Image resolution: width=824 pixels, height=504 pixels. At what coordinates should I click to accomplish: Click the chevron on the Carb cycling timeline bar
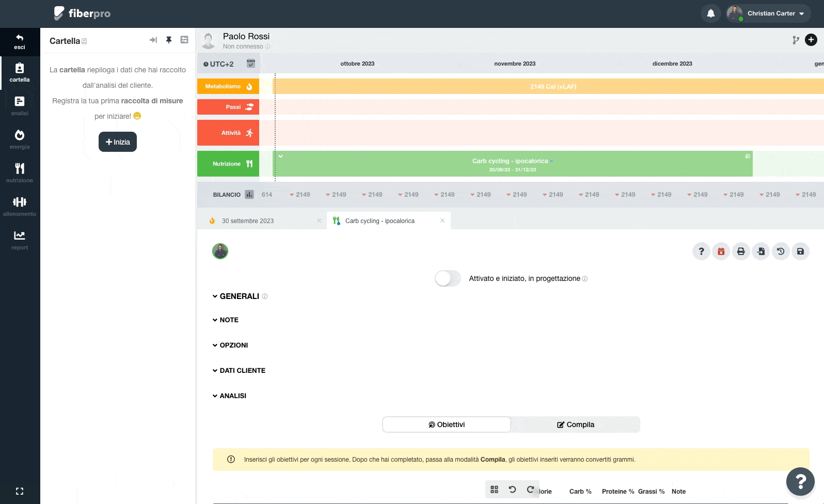pos(280,156)
